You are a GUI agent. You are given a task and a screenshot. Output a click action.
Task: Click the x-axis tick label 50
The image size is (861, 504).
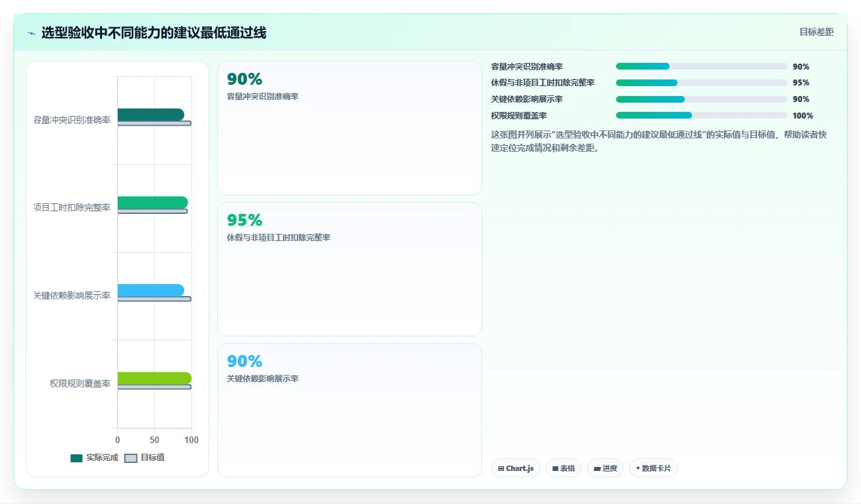154,440
